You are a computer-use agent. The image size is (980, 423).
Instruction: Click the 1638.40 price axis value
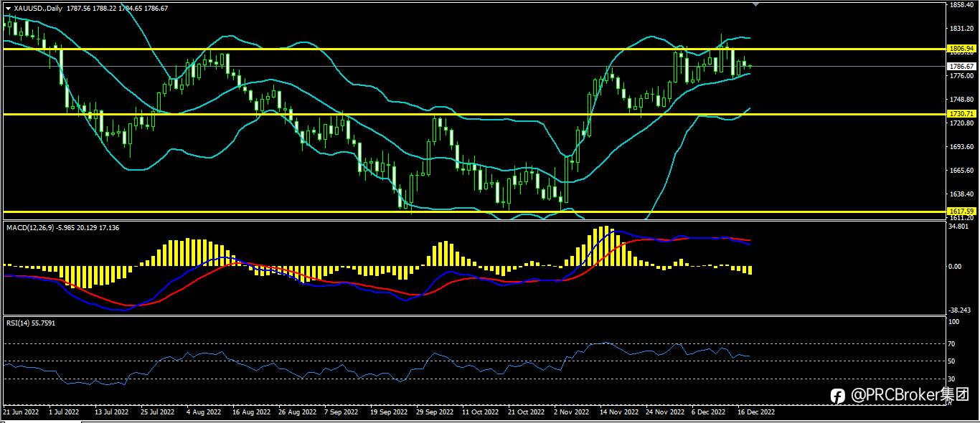960,194
